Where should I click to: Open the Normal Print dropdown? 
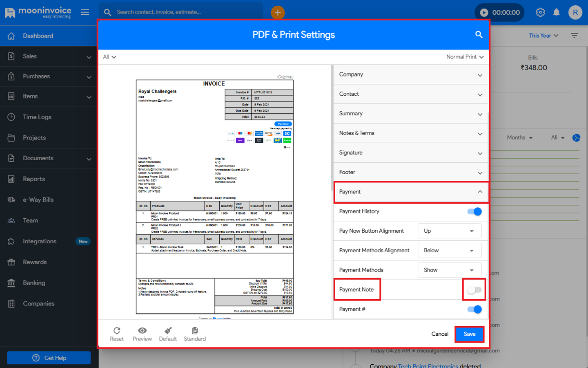point(465,57)
